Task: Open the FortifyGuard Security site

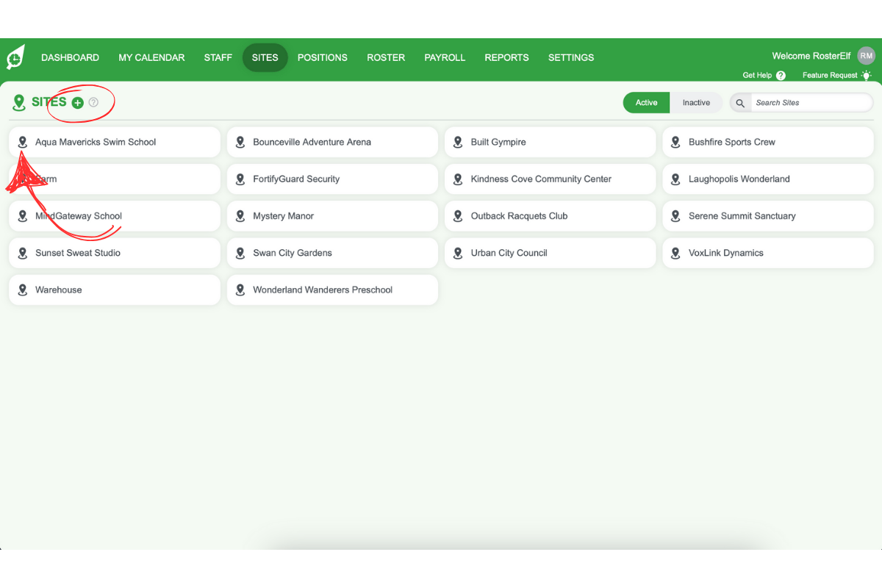Action: click(x=332, y=179)
